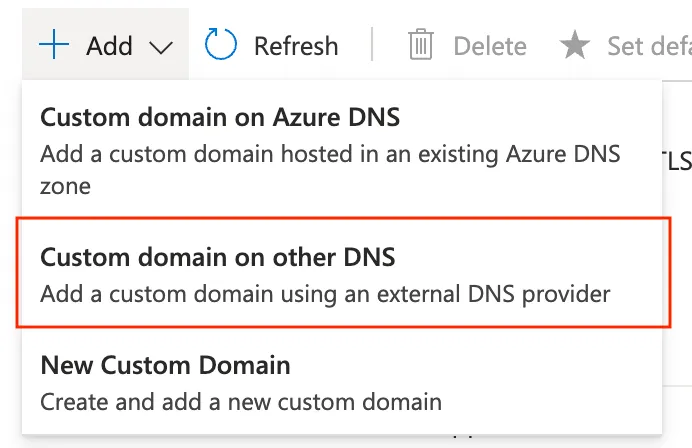
Task: Click the trash can Delete icon
Action: click(x=421, y=44)
